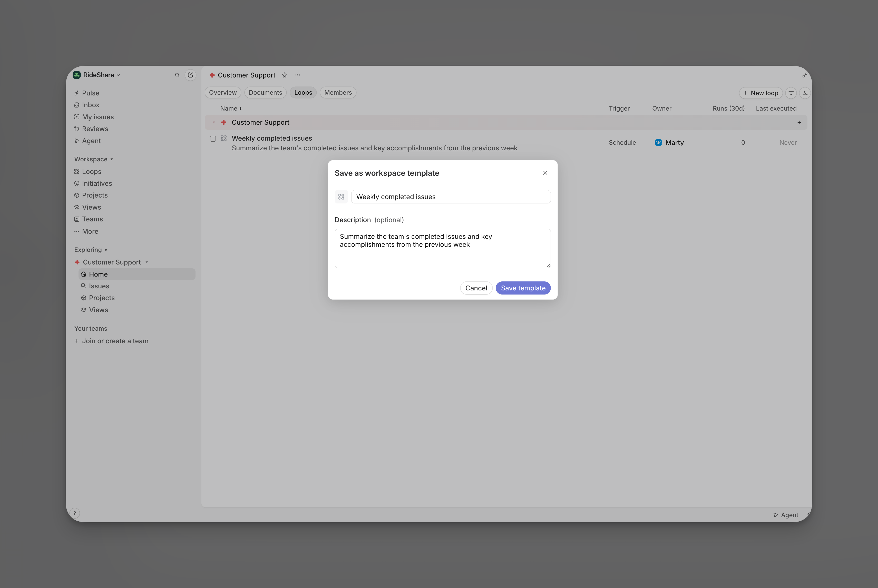878x588 pixels.
Task: Open Initiatives in the sidebar
Action: click(x=93, y=183)
